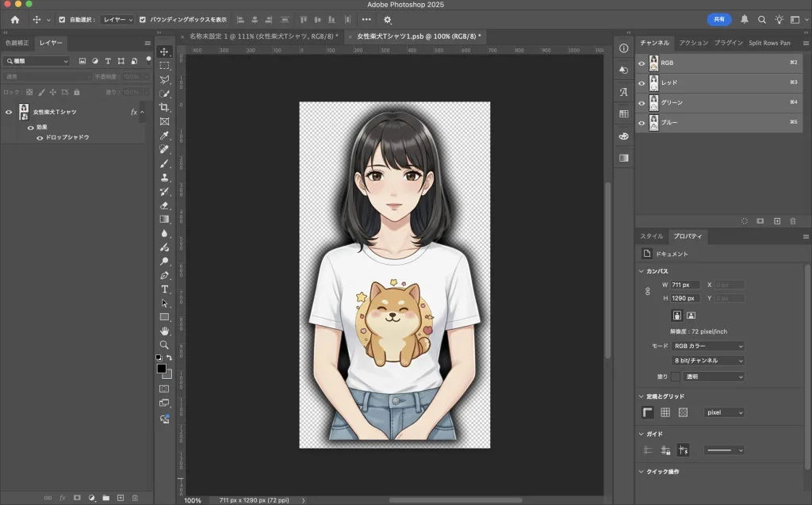Choose the Eyedropper tool

pyautogui.click(x=164, y=136)
